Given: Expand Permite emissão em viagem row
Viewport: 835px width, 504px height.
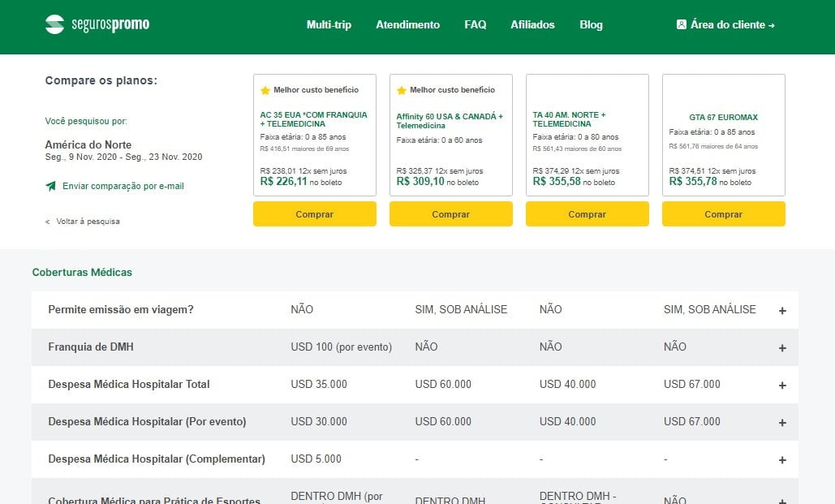Looking at the screenshot, I should [x=782, y=311].
